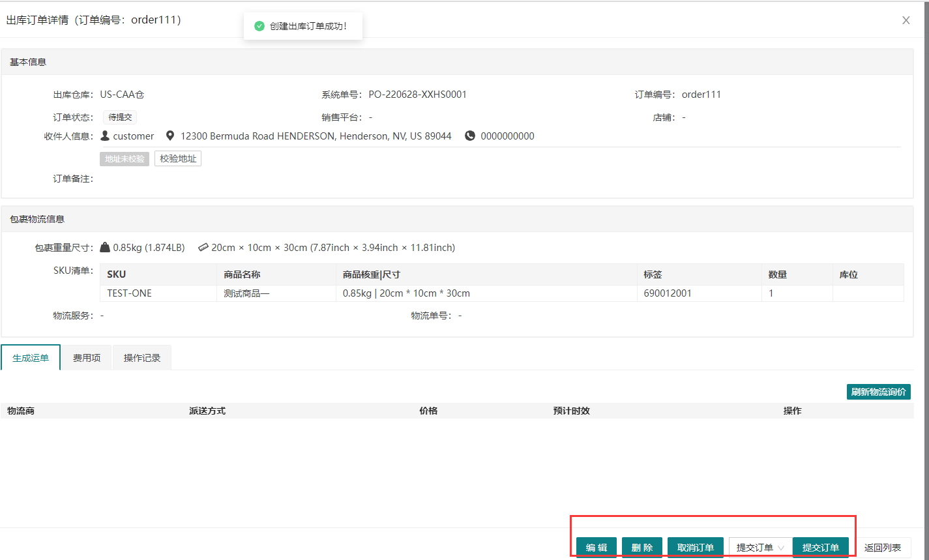This screenshot has width=929, height=560.
Task: Click the 编辑 button
Action: (x=597, y=548)
